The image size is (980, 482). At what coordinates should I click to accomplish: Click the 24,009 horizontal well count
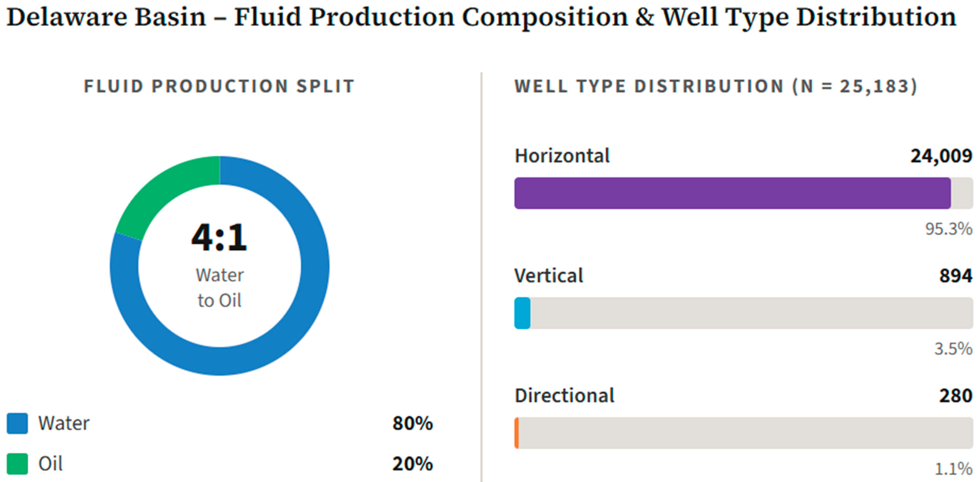coord(941,156)
